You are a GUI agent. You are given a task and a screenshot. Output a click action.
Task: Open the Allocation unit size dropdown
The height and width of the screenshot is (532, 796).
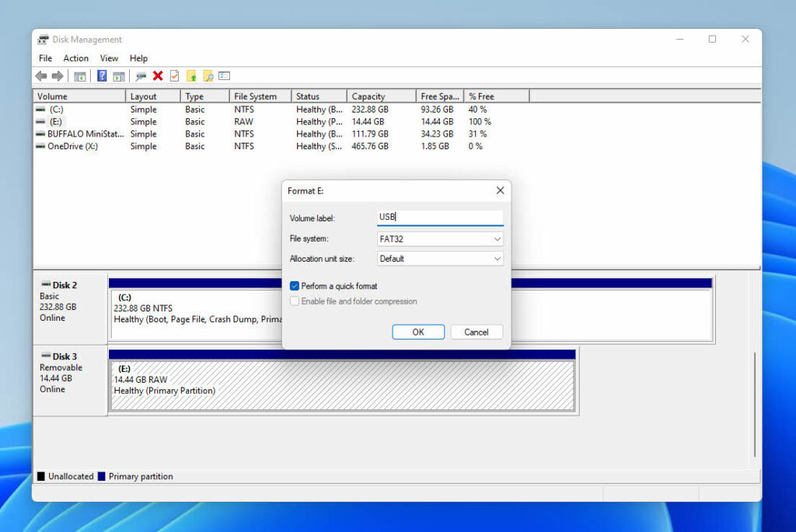pos(440,259)
